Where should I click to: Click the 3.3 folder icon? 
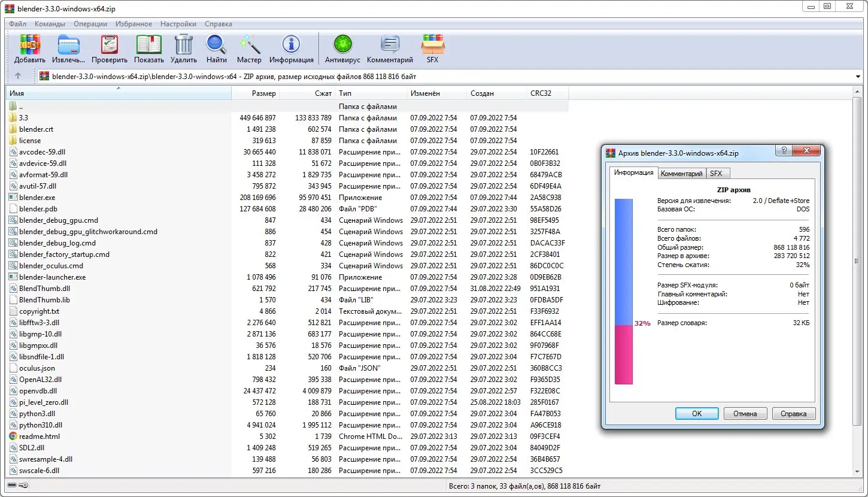(13, 118)
